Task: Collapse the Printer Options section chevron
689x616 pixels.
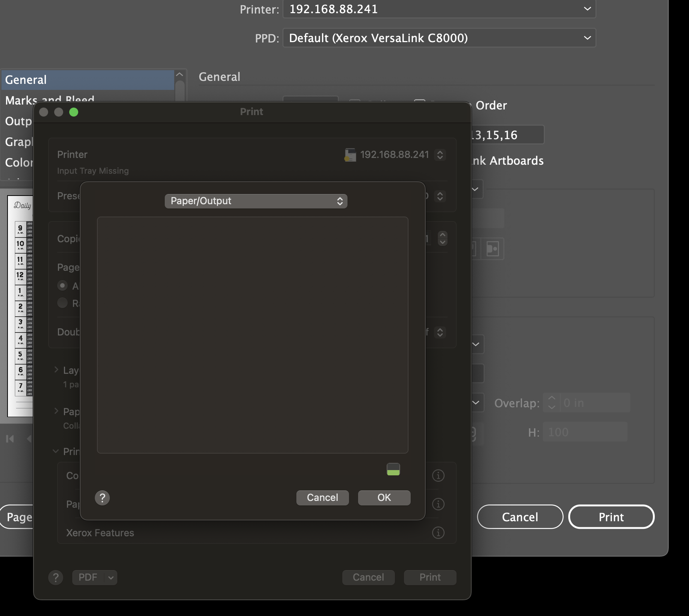Action: tap(56, 451)
